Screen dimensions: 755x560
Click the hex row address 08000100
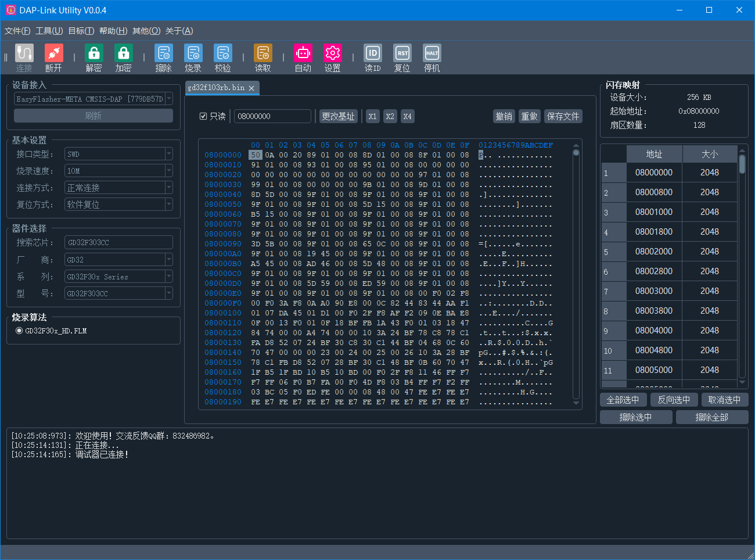[x=223, y=313]
